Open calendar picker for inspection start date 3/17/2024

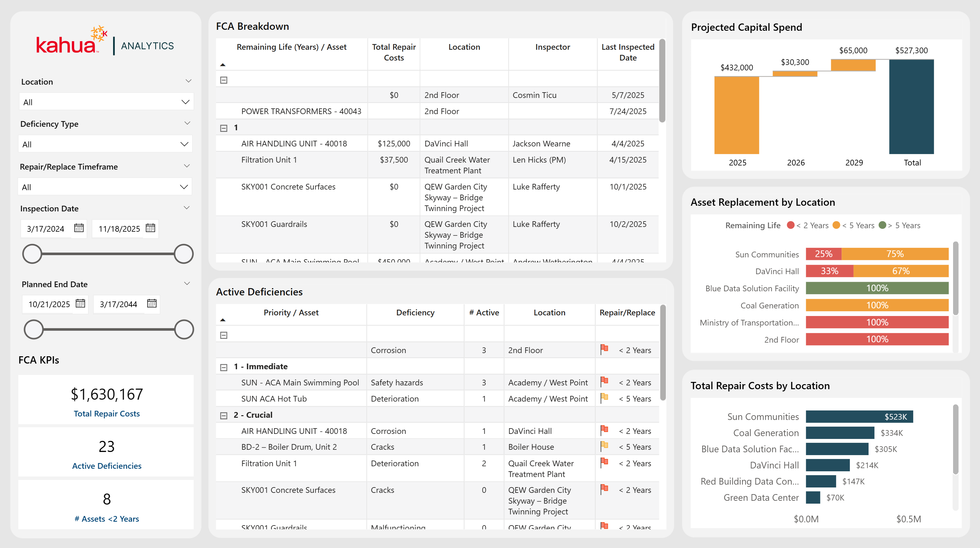(x=79, y=228)
